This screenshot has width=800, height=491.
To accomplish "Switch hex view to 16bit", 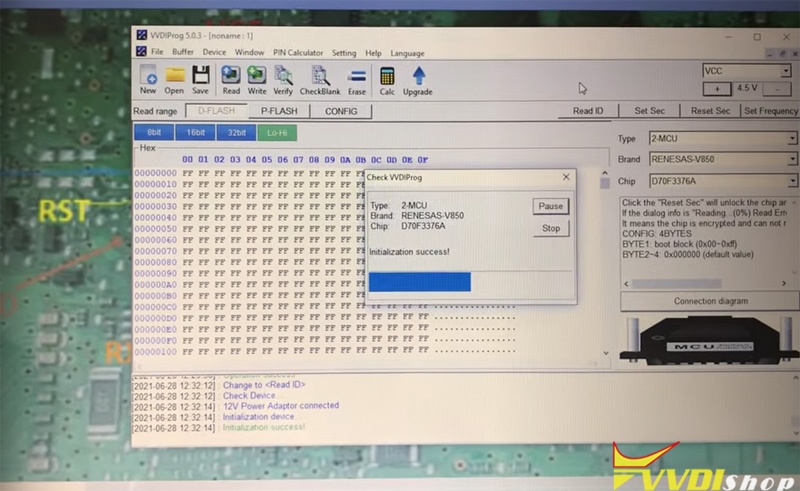I will [195, 132].
